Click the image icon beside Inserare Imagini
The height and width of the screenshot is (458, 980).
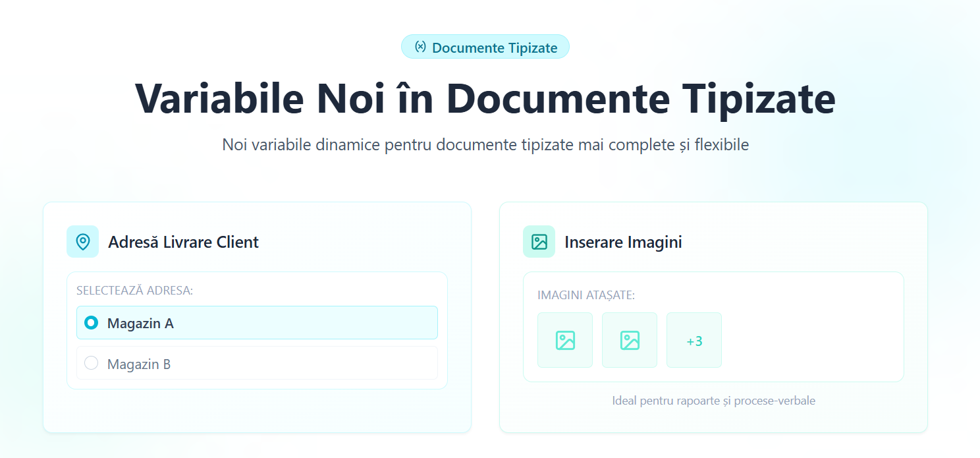[539, 241]
